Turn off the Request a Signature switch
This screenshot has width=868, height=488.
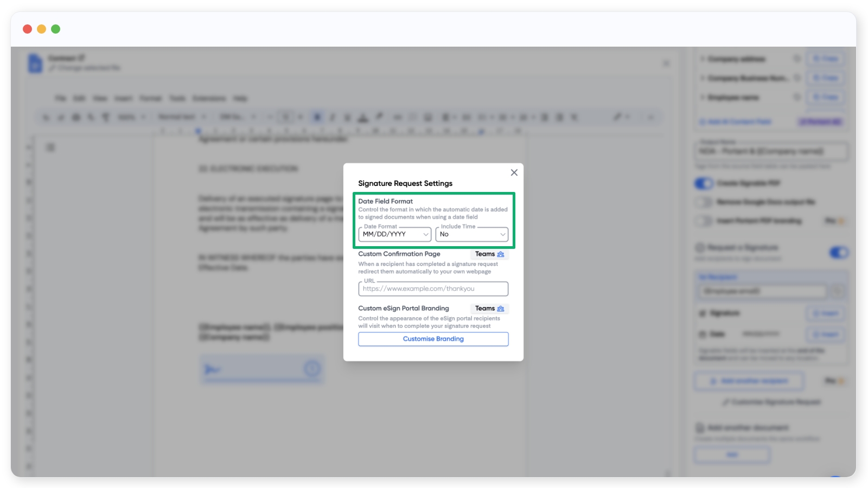[838, 253]
